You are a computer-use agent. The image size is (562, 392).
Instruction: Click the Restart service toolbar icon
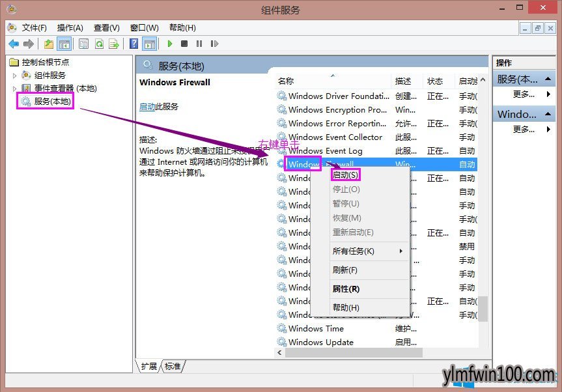click(214, 44)
